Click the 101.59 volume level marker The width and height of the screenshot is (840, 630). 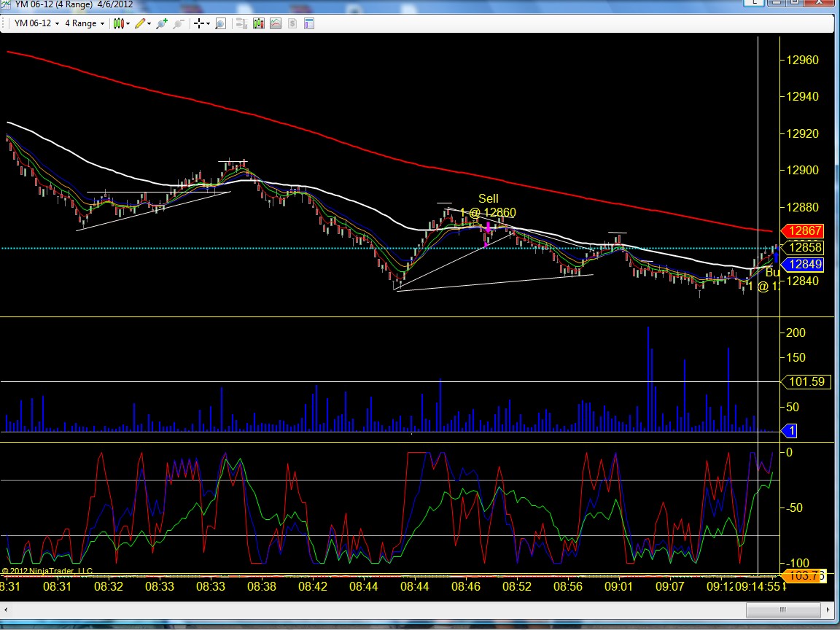click(806, 381)
